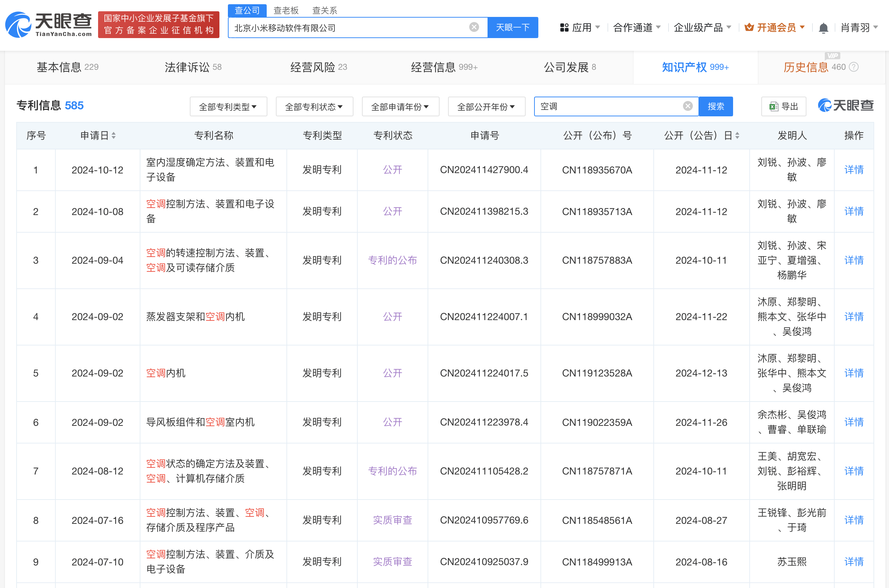
Task: Expand the 全部公开年份 filter
Action: (x=486, y=107)
